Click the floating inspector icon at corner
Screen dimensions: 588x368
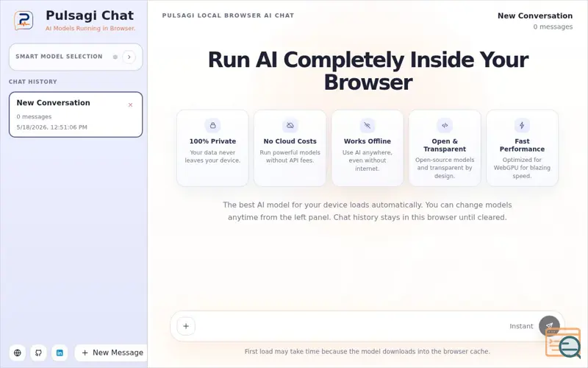(564, 343)
